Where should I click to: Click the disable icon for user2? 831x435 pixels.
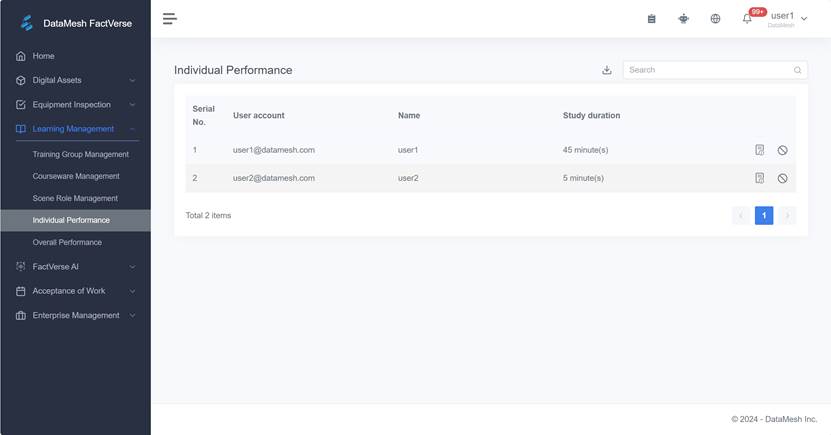[x=782, y=178]
